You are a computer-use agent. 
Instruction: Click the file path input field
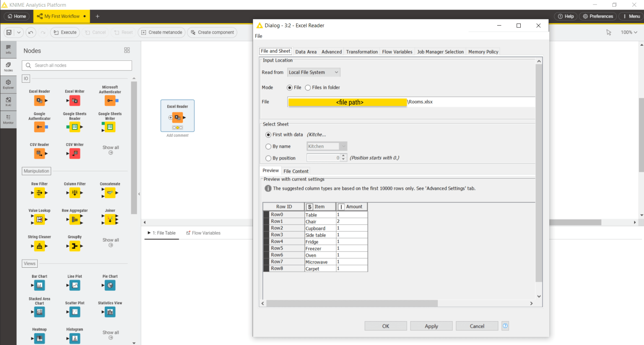tap(411, 102)
